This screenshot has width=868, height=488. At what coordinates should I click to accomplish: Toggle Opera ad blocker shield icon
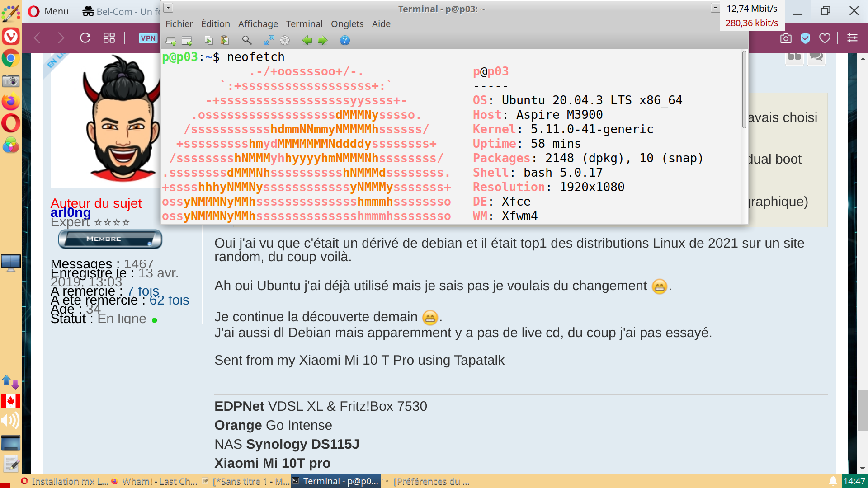(x=805, y=38)
